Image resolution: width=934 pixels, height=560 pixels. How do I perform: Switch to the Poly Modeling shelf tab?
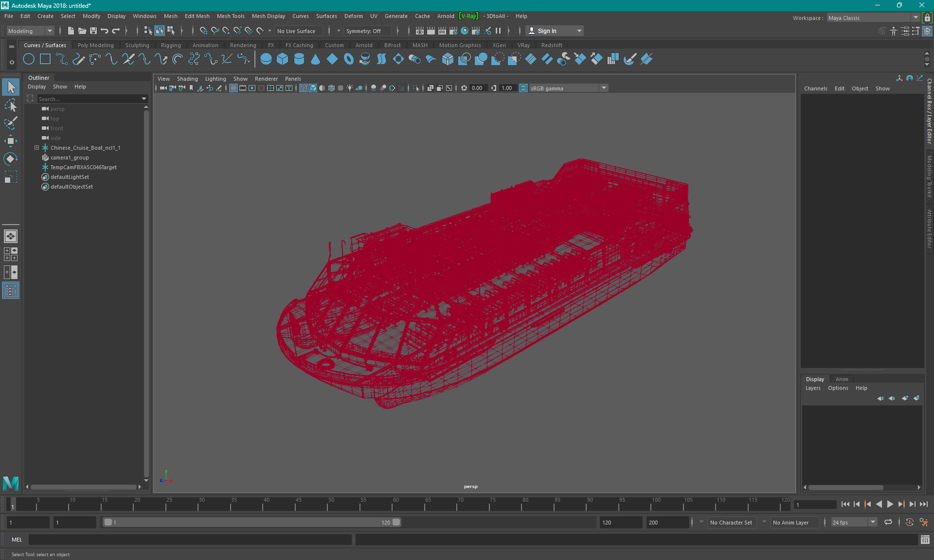pos(96,45)
